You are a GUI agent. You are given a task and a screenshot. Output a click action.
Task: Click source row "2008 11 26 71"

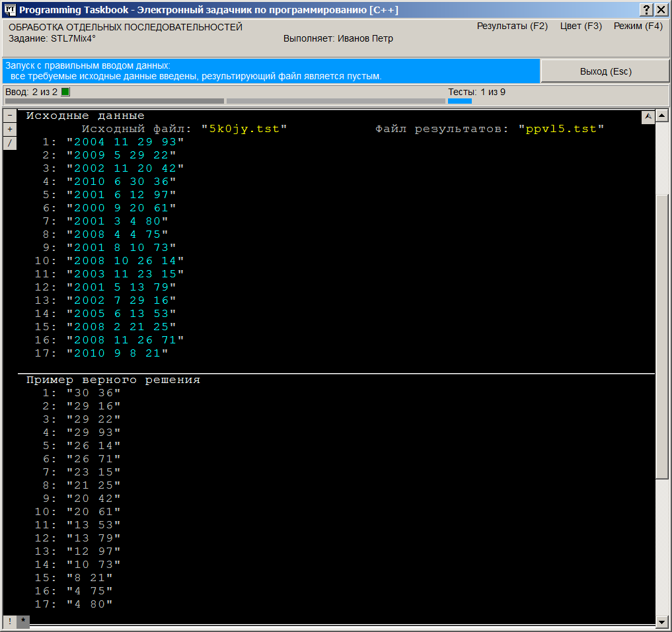(125, 340)
